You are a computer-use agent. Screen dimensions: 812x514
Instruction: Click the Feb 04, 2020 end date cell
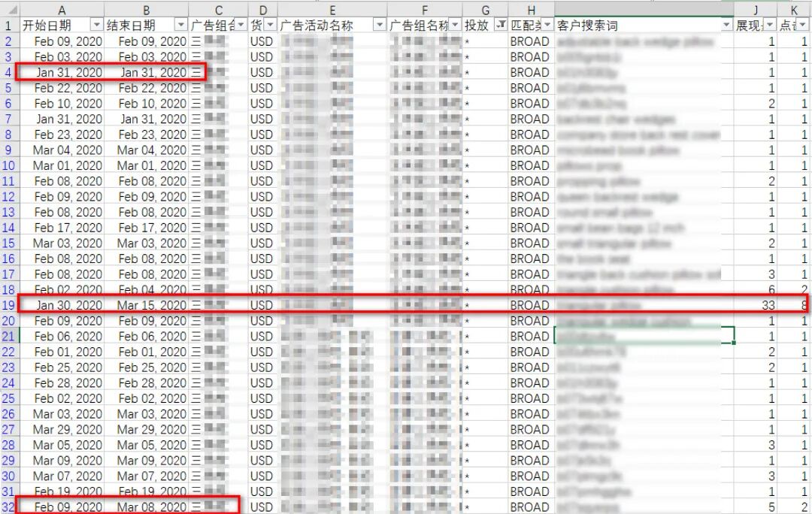[147, 289]
